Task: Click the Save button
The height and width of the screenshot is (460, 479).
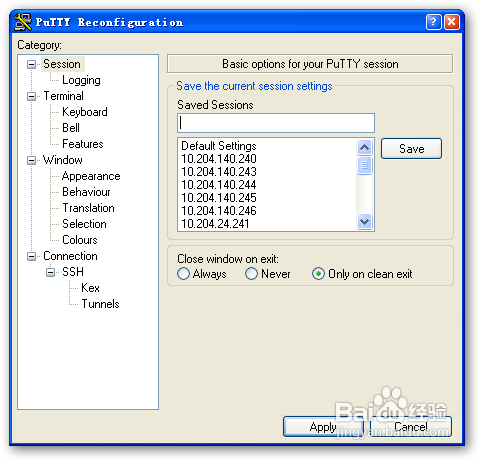Action: pyautogui.click(x=411, y=149)
